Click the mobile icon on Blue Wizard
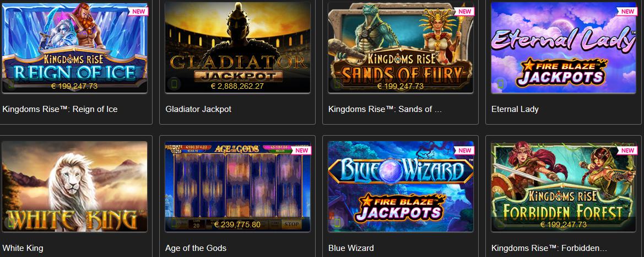 pyautogui.click(x=337, y=223)
